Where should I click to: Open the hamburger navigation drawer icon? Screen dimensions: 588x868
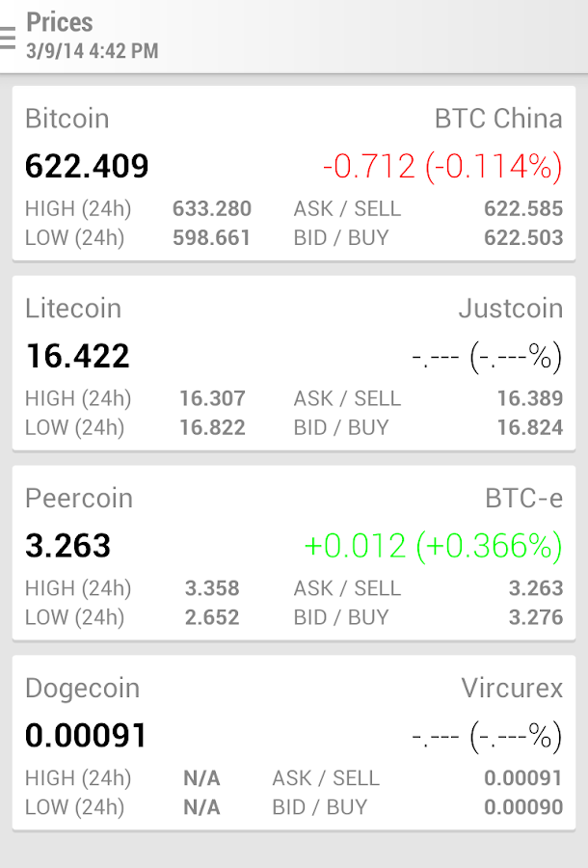point(9,37)
